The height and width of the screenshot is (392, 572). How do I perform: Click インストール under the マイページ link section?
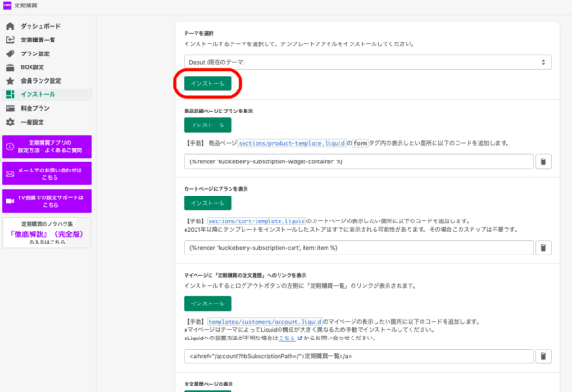(207, 303)
